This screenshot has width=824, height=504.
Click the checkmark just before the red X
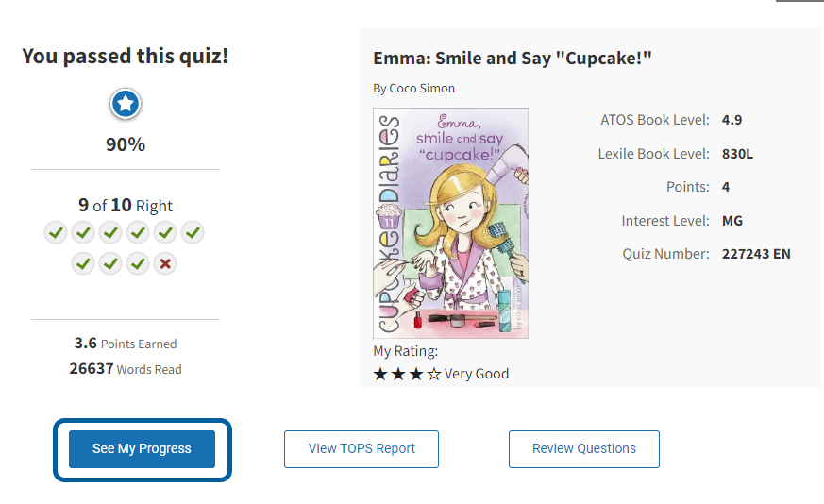pos(138,263)
